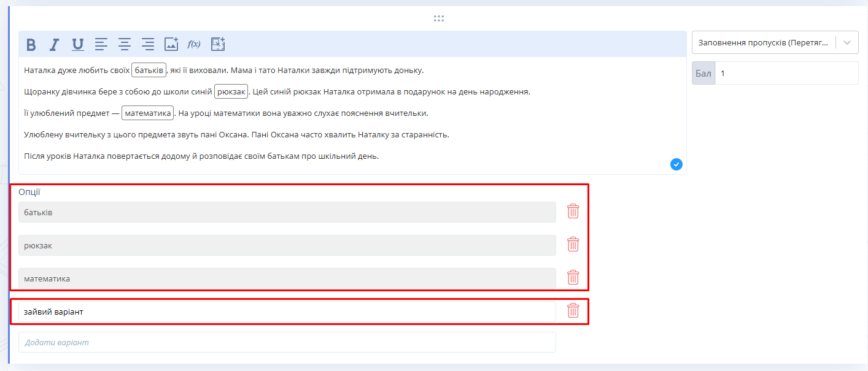Click the chevron arrow of the type selector
Viewport: 868px width, 371px height.
click(x=847, y=43)
